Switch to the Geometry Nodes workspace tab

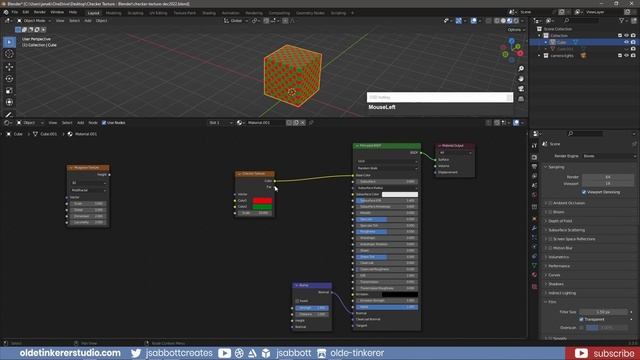pyautogui.click(x=310, y=13)
